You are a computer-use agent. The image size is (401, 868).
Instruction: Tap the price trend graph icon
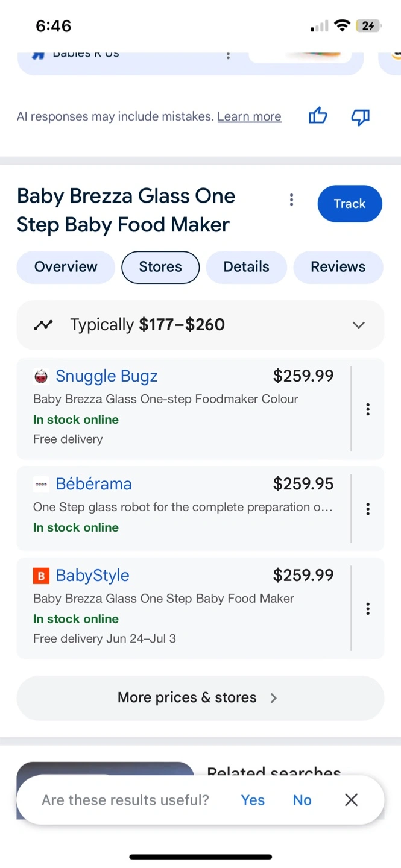tap(43, 325)
